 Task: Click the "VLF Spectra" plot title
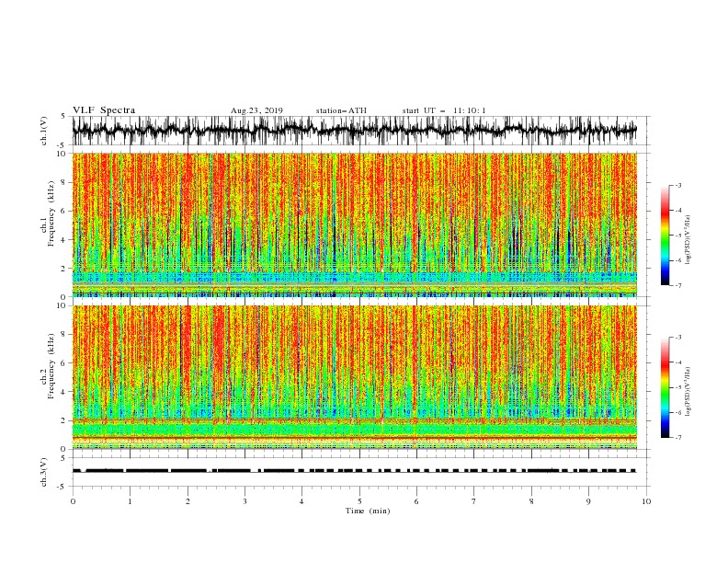pos(104,110)
